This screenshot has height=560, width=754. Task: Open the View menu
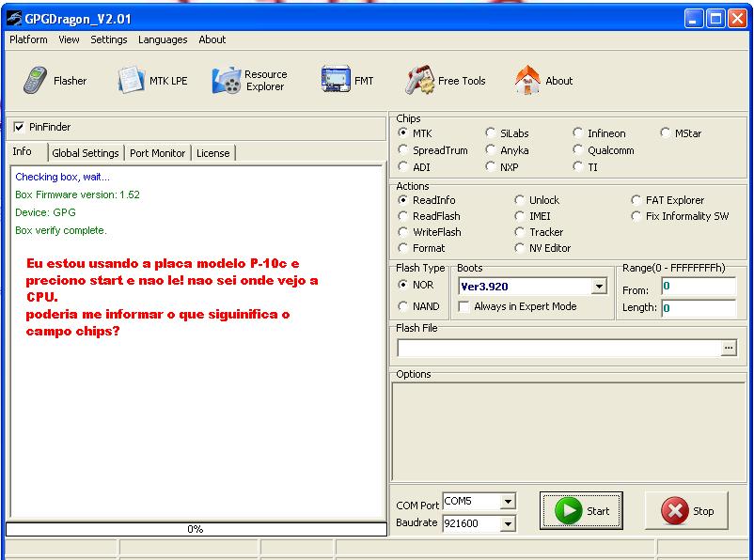point(69,39)
